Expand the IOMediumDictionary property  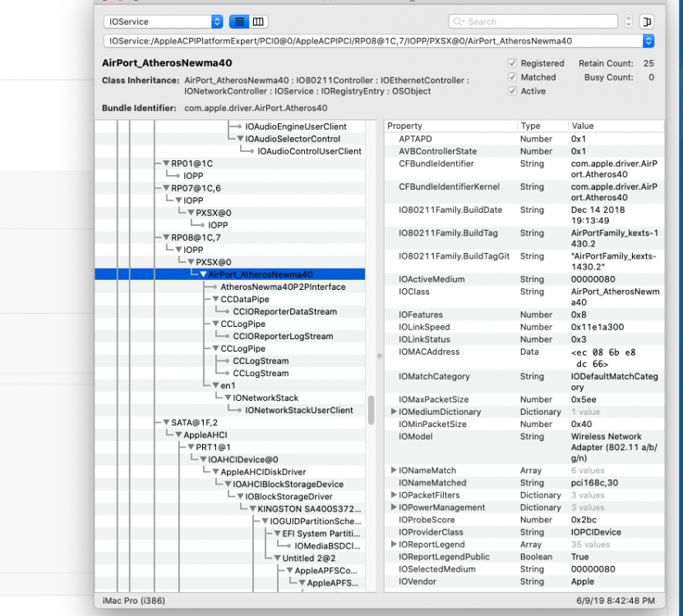394,411
